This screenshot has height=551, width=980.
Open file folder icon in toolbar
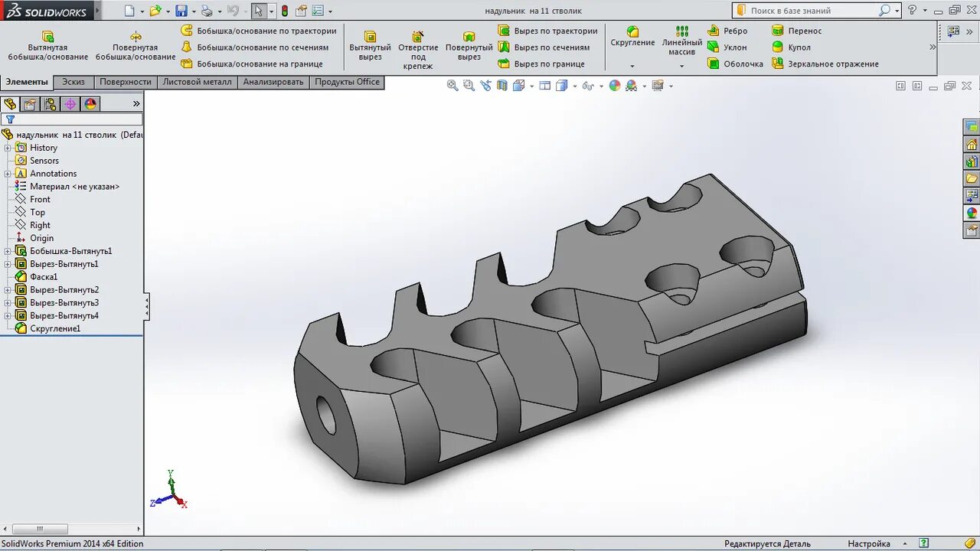pos(155,11)
